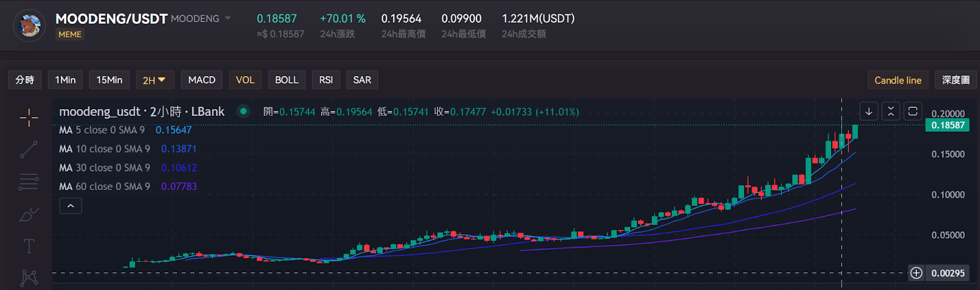The image size is (980, 290).
Task: Switch to Candle line chart
Action: coord(898,80)
